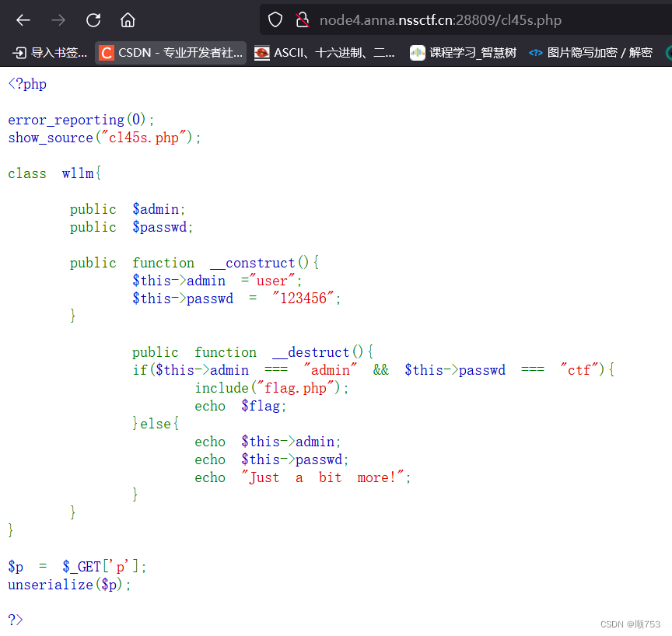This screenshot has height=636, width=672.
Task: Reload the current page
Action: (x=93, y=20)
